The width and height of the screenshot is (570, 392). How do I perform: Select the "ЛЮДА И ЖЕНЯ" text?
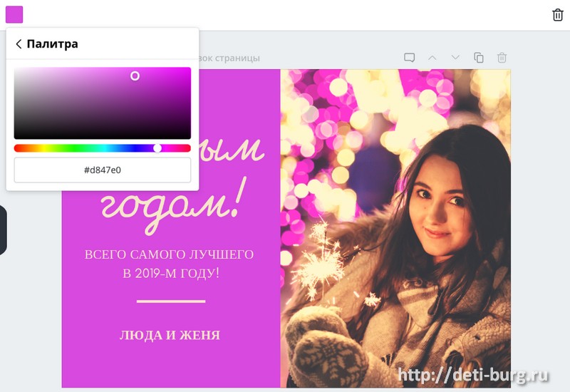point(170,335)
